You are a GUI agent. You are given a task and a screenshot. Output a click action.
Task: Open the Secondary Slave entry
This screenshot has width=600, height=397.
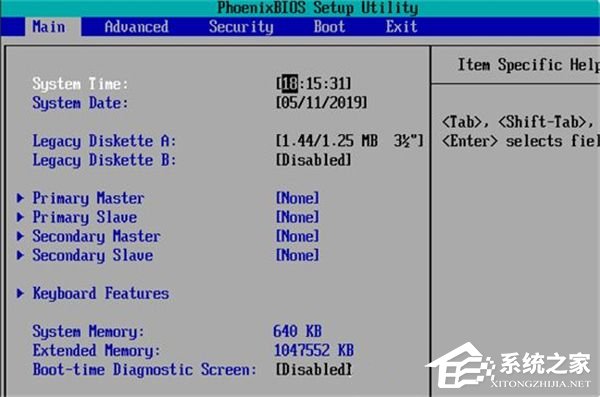(x=92, y=255)
